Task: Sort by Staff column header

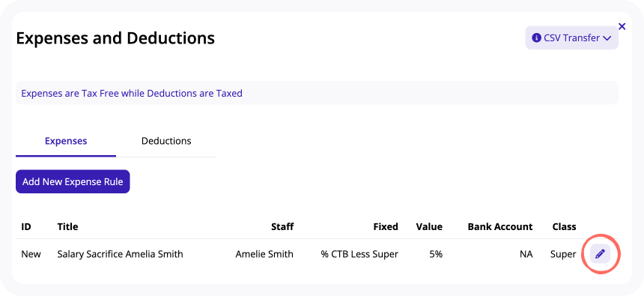Action: click(282, 226)
